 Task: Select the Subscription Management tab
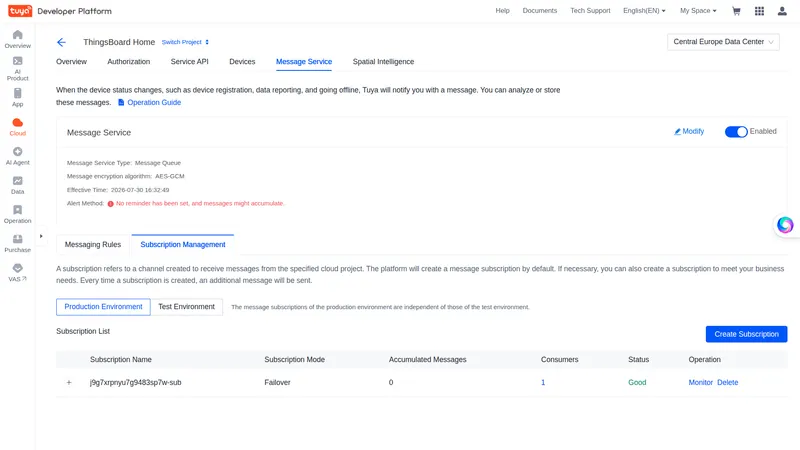click(183, 244)
